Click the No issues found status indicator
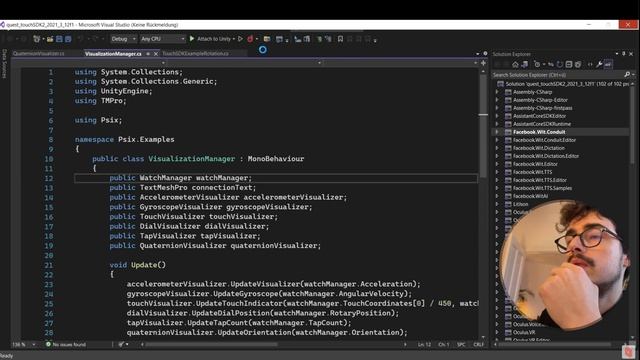The width and height of the screenshot is (640, 360). (x=66, y=344)
